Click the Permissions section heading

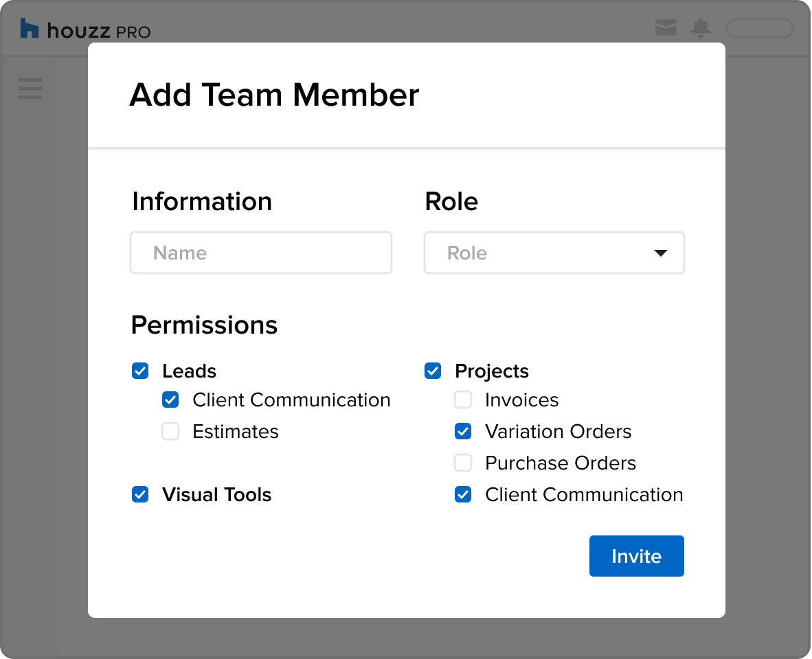[x=204, y=325]
